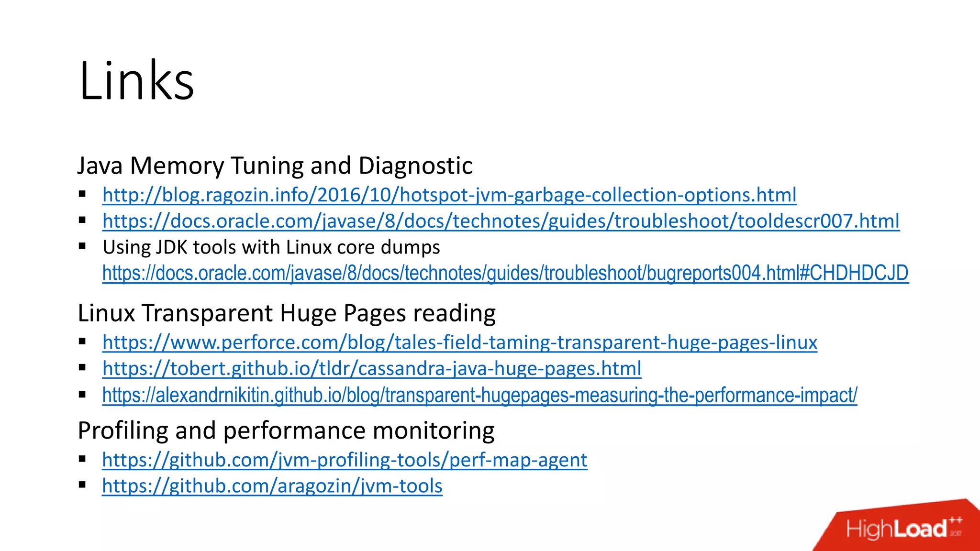This screenshot has height=551, width=980.
Task: Select the "Java Memory Tuning and Diagnostic" heading
Action: point(275,166)
